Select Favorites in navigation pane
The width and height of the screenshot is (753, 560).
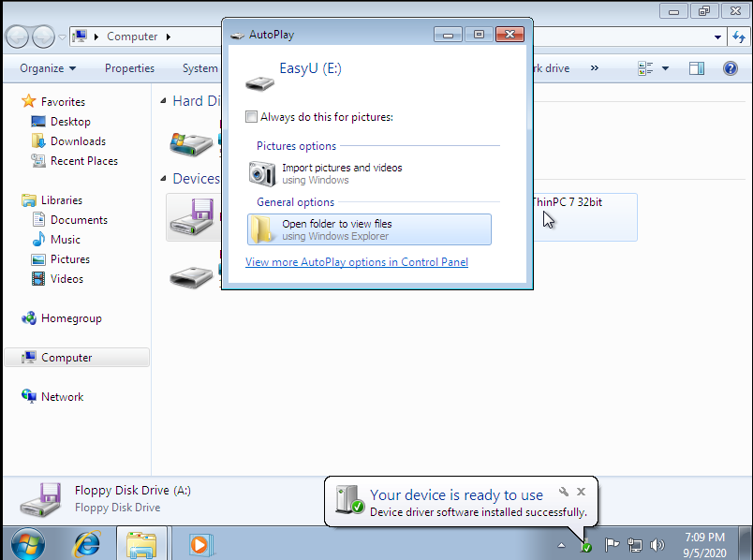coord(63,102)
